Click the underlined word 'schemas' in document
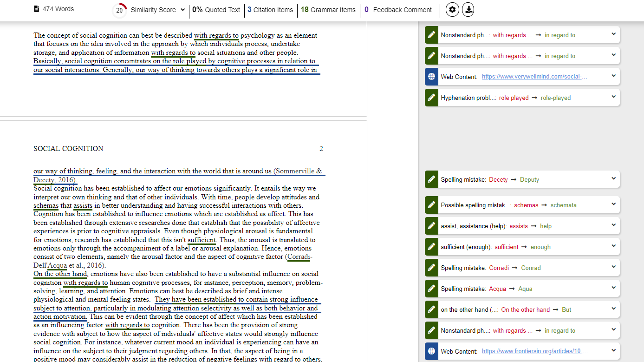This screenshot has width=644, height=362. 46,205
